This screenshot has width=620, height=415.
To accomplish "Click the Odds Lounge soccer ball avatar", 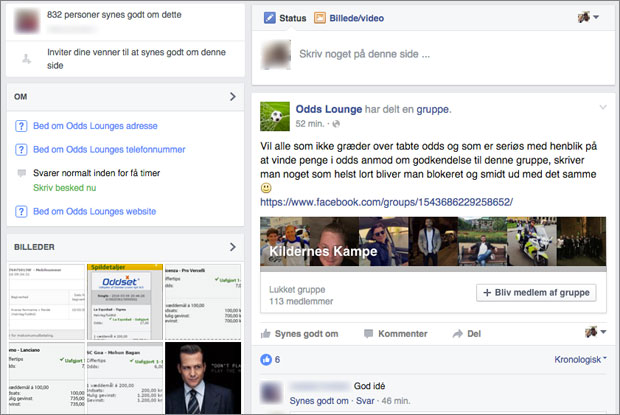I will [275, 116].
